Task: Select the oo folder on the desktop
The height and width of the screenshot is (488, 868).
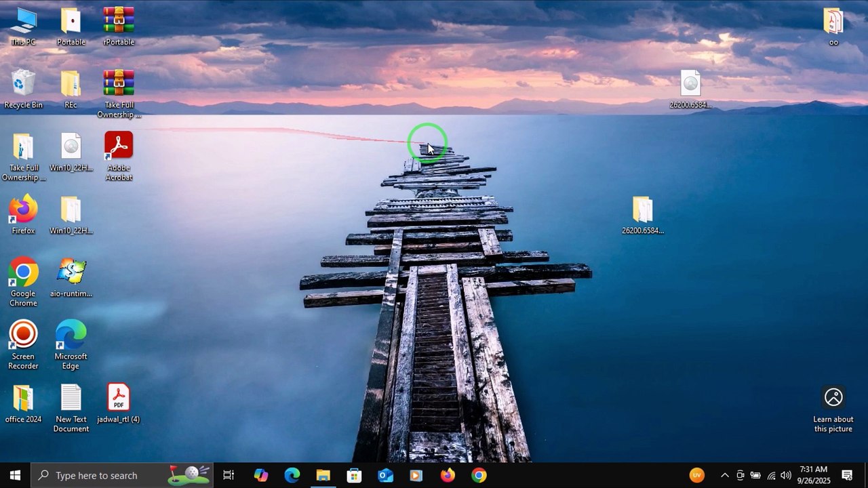Action: point(833,27)
